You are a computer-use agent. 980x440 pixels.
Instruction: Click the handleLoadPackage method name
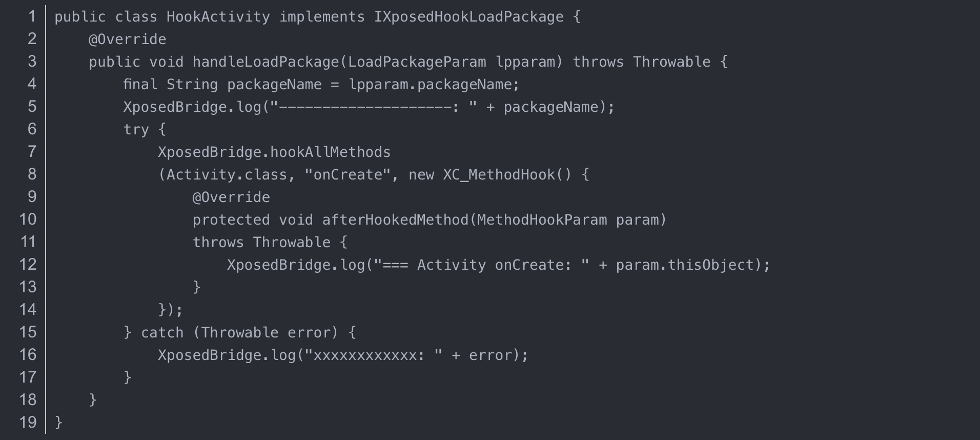266,62
